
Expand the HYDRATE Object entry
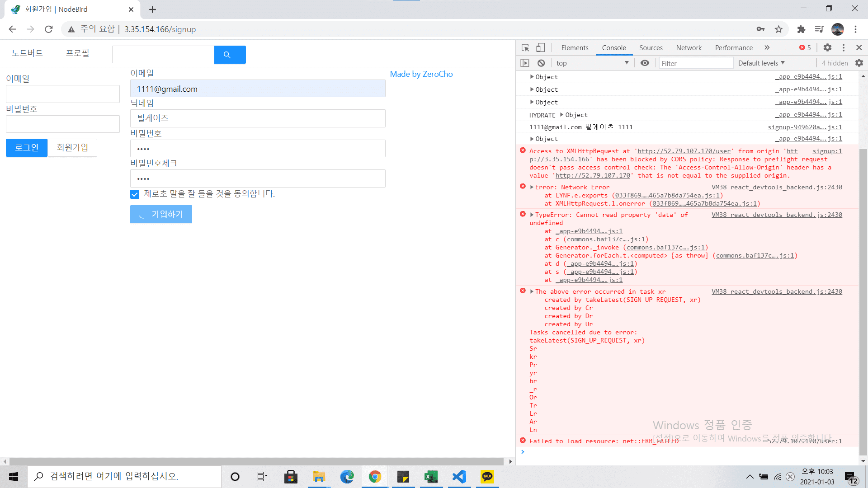click(x=562, y=115)
